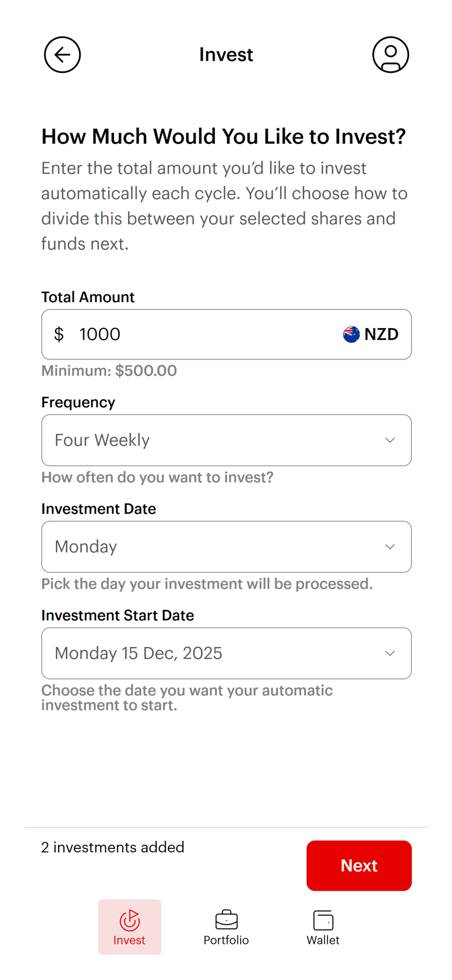Tap the back arrow icon
The width and height of the screenshot is (452, 980).
click(x=62, y=55)
